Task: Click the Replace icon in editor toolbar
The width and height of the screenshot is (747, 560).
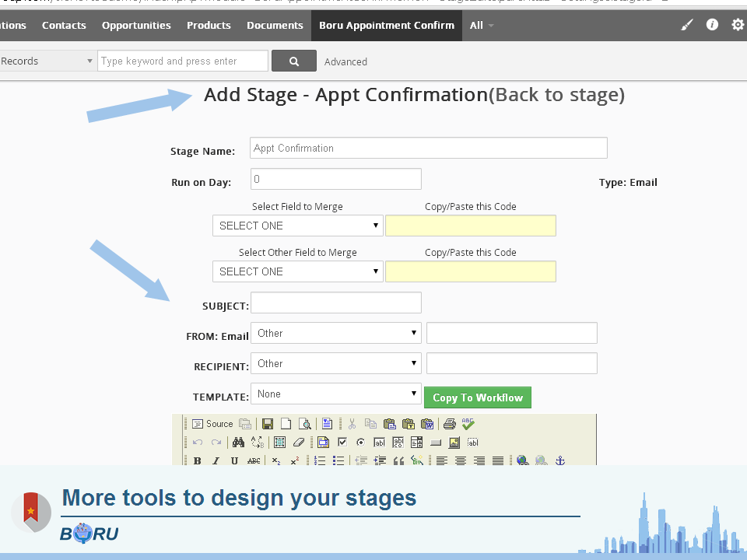Action: [x=258, y=443]
